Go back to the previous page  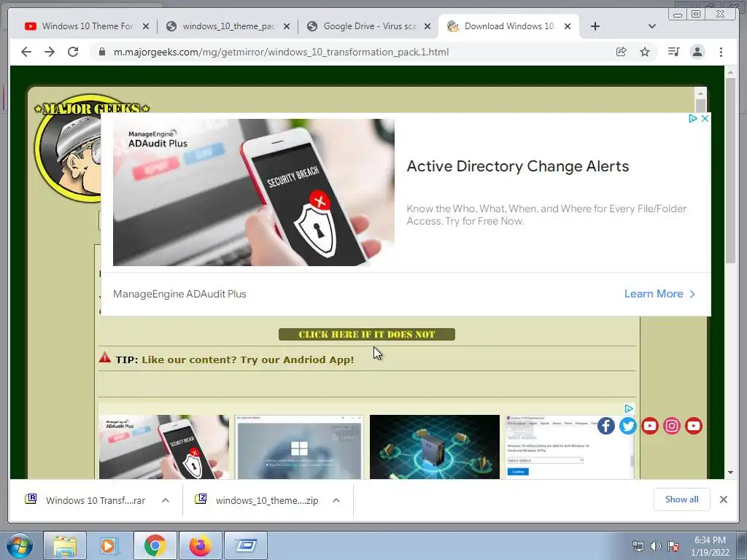coord(26,52)
